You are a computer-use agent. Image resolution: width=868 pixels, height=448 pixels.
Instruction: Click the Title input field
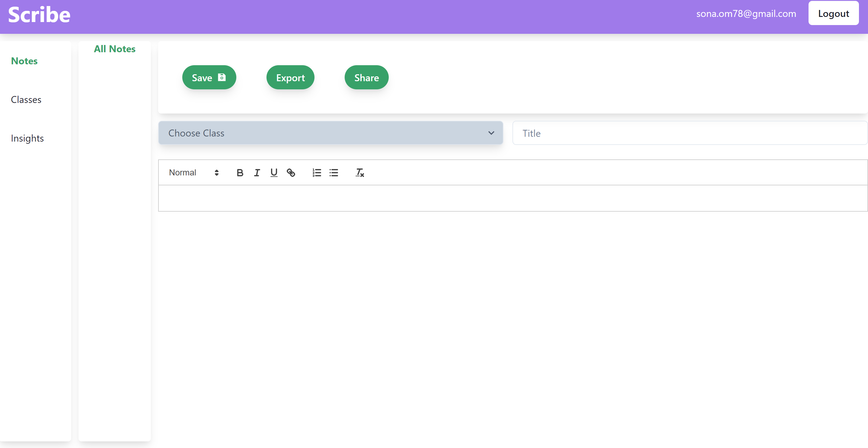(689, 133)
